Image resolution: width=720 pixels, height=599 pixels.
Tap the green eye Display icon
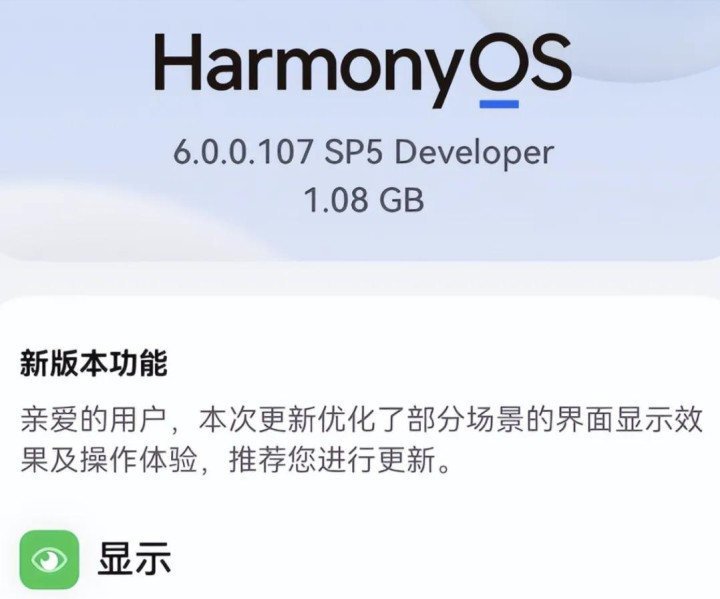click(x=49, y=559)
